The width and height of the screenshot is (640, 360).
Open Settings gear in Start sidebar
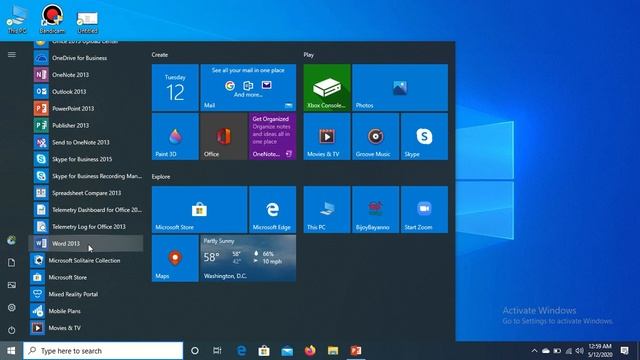[11, 307]
